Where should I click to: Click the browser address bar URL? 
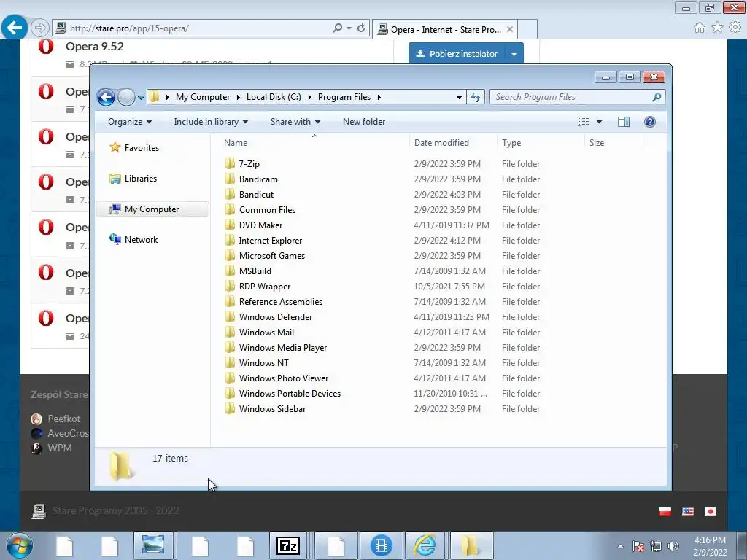pyautogui.click(x=130, y=28)
